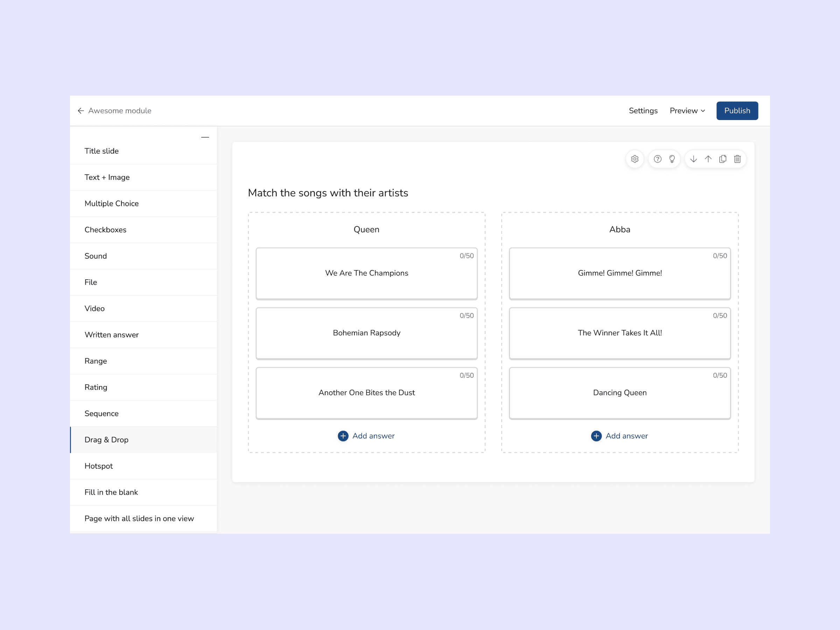This screenshot has width=840, height=630.
Task: Select Multiple Choice slide type
Action: 112,204
